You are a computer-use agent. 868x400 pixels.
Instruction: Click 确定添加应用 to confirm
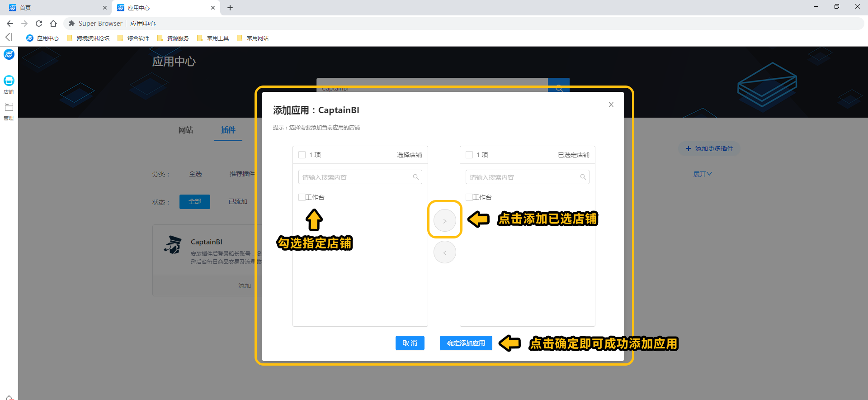[x=466, y=343]
